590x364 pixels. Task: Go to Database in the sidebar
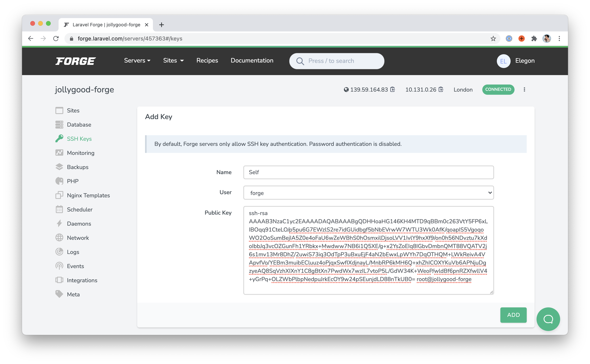click(79, 125)
